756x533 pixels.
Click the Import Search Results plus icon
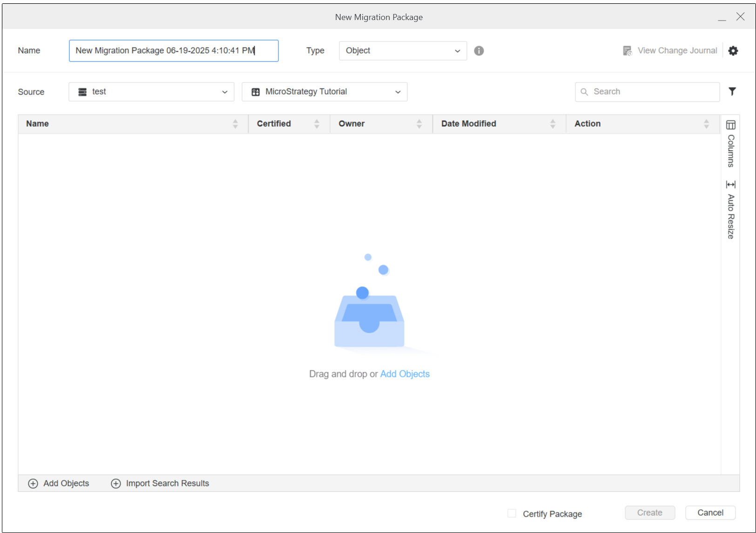(116, 484)
